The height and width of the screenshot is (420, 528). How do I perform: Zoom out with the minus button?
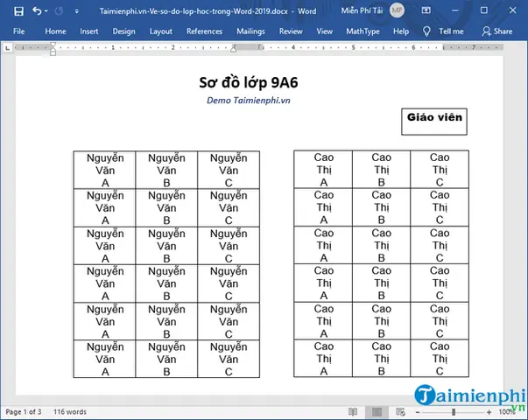418,412
